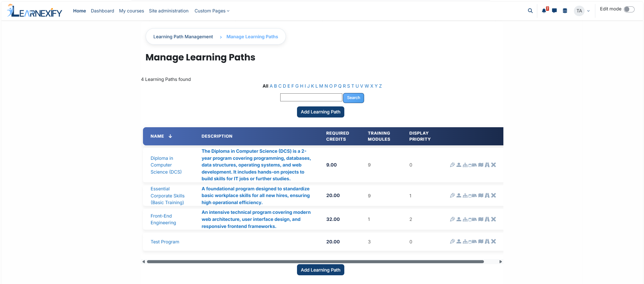Sort table by Name column arrow
This screenshot has height=284, width=644.
pos(170,136)
